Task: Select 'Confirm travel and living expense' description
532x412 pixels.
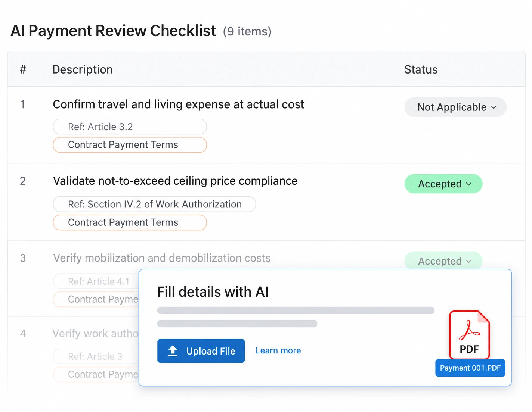Action: 179,104
